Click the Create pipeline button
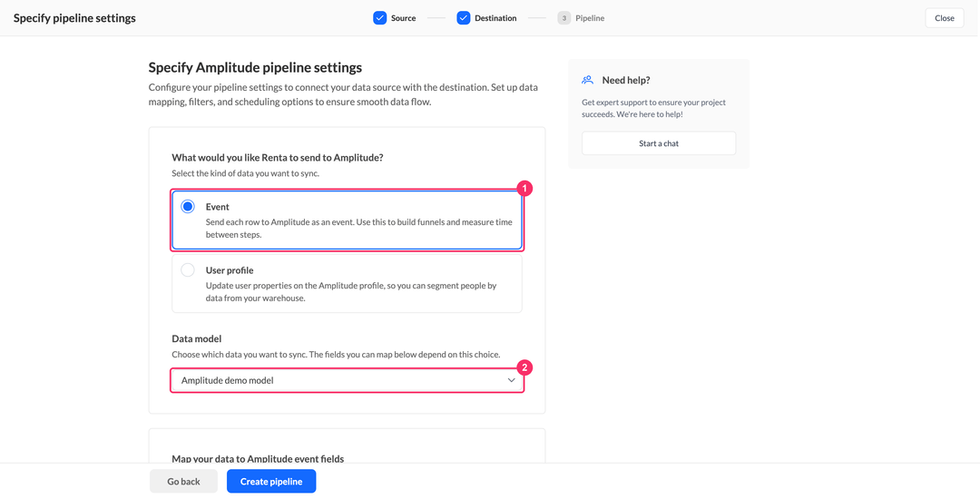The image size is (980, 499). pyautogui.click(x=271, y=482)
